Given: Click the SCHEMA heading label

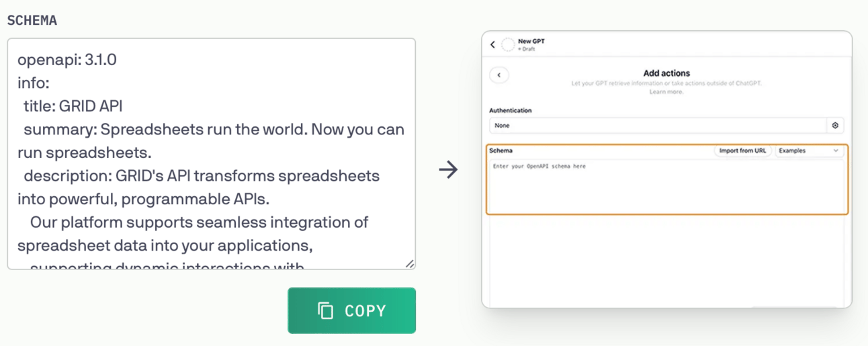Looking at the screenshot, I should (x=32, y=20).
